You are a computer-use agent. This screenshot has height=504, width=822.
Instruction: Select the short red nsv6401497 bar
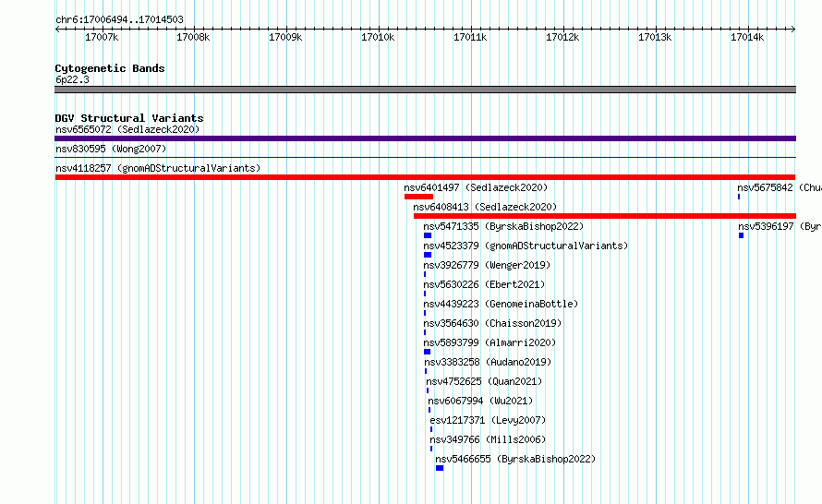coord(418,197)
